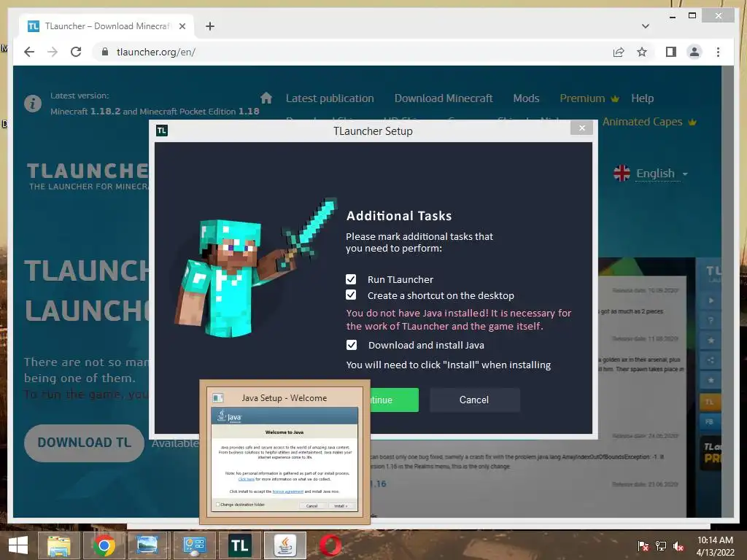Uncheck Download and install Java
This screenshot has width=747, height=560.
pos(351,345)
